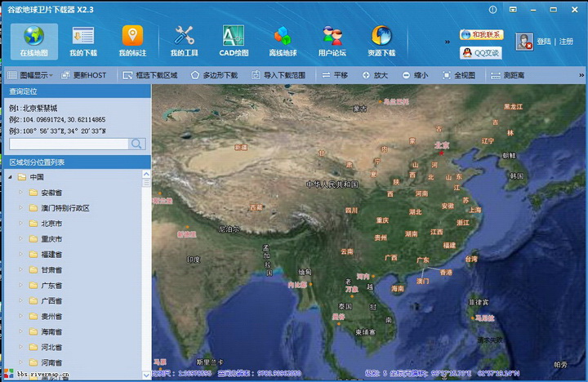The height and width of the screenshot is (382, 588).
Task: Expand the 北京市 tree node
Action: coord(21,224)
